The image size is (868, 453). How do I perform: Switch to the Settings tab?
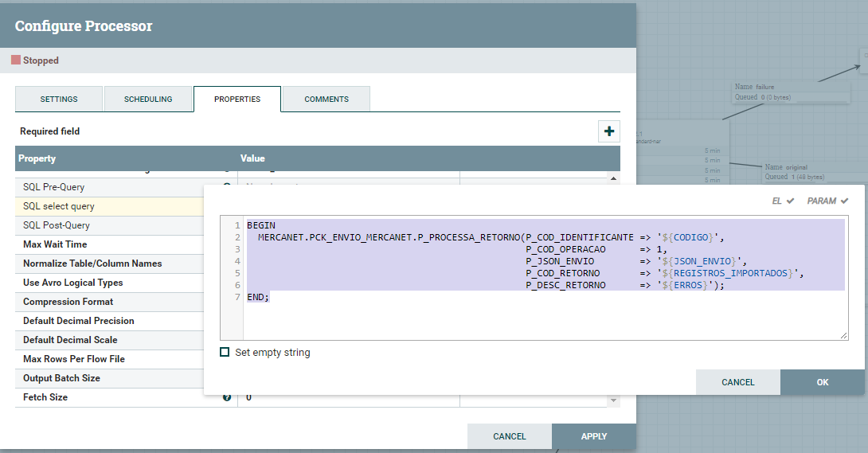pos(59,100)
